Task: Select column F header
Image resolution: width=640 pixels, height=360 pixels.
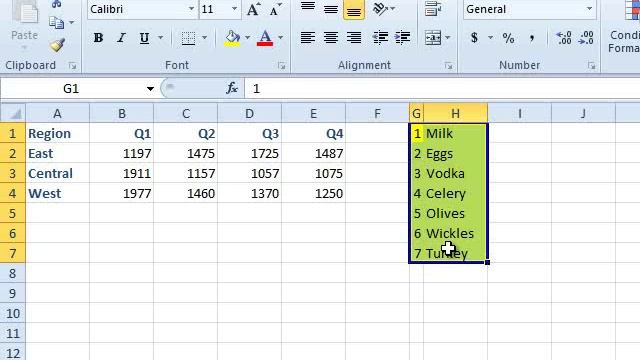Action: click(x=377, y=113)
